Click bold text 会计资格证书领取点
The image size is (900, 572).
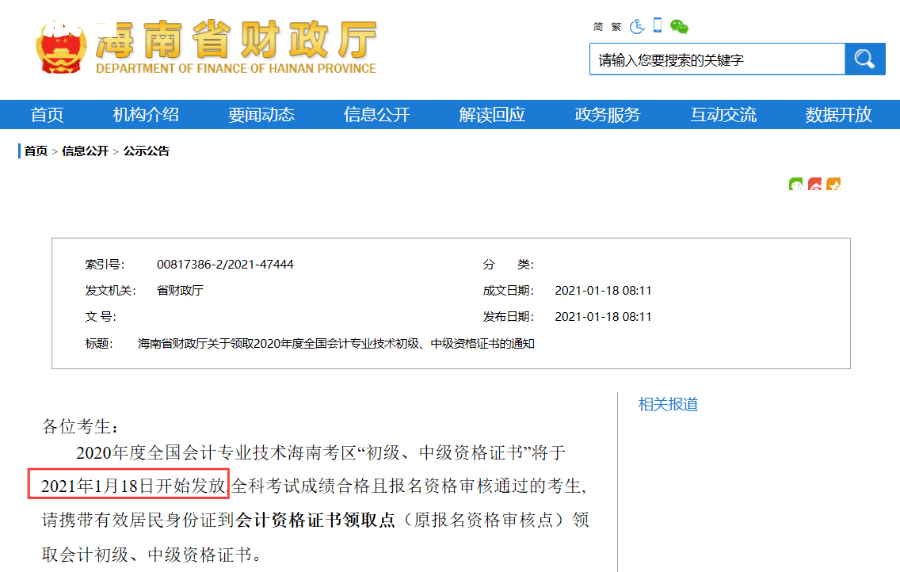(x=315, y=520)
